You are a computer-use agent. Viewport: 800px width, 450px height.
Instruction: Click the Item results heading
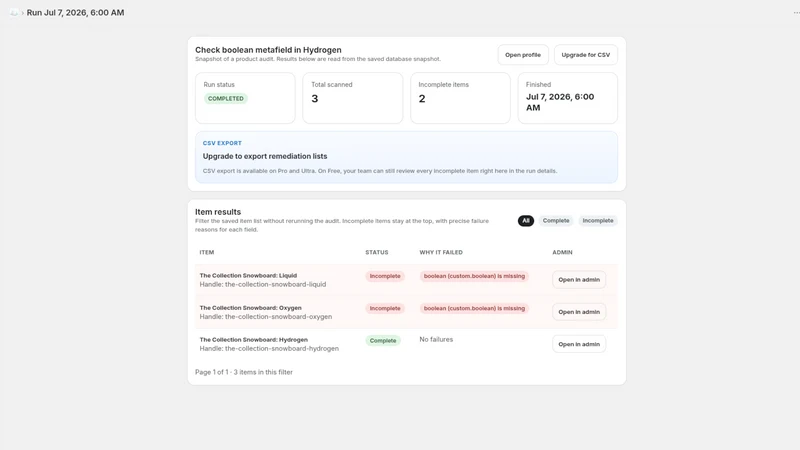[x=218, y=212]
